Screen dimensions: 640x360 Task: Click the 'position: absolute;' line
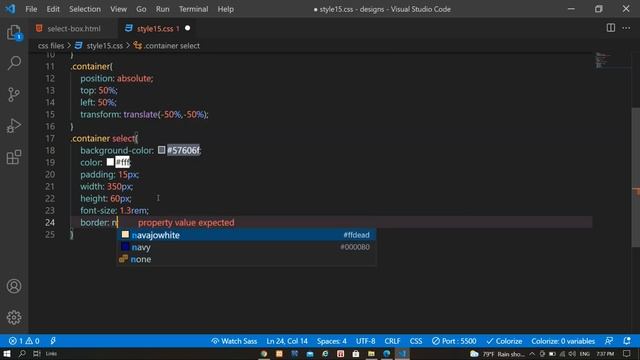117,78
